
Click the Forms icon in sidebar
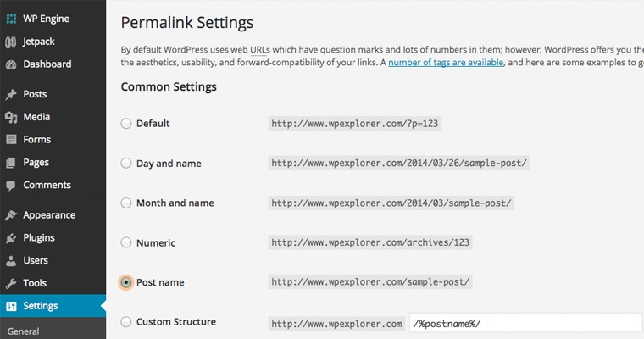pos(11,140)
